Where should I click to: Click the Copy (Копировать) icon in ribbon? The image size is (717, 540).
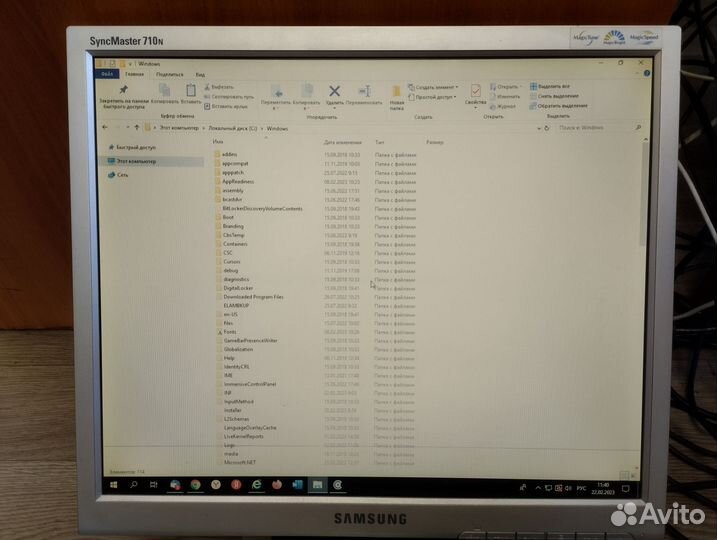(x=163, y=91)
